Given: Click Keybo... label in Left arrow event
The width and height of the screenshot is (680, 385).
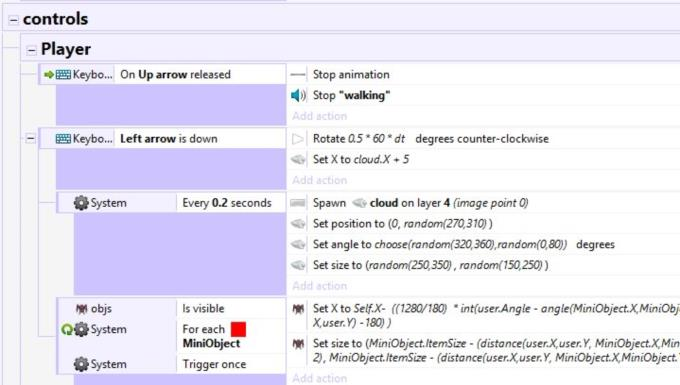Looking at the screenshot, I should click(92, 139).
